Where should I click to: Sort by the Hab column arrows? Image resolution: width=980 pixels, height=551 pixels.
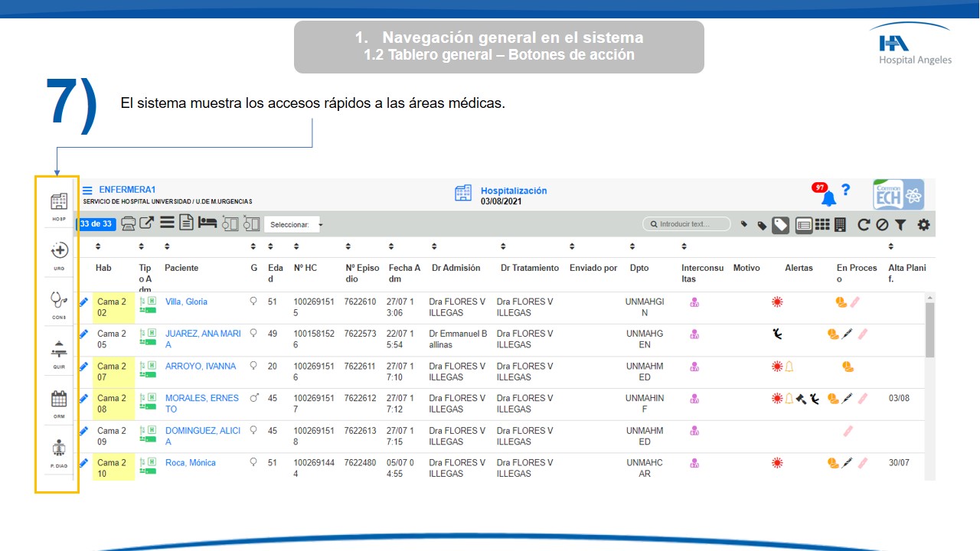click(x=98, y=246)
